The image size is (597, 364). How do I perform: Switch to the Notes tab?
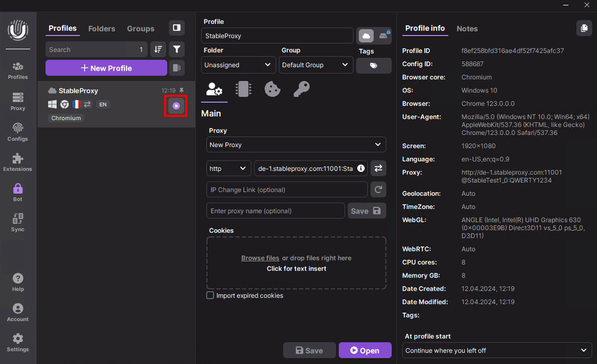467,29
